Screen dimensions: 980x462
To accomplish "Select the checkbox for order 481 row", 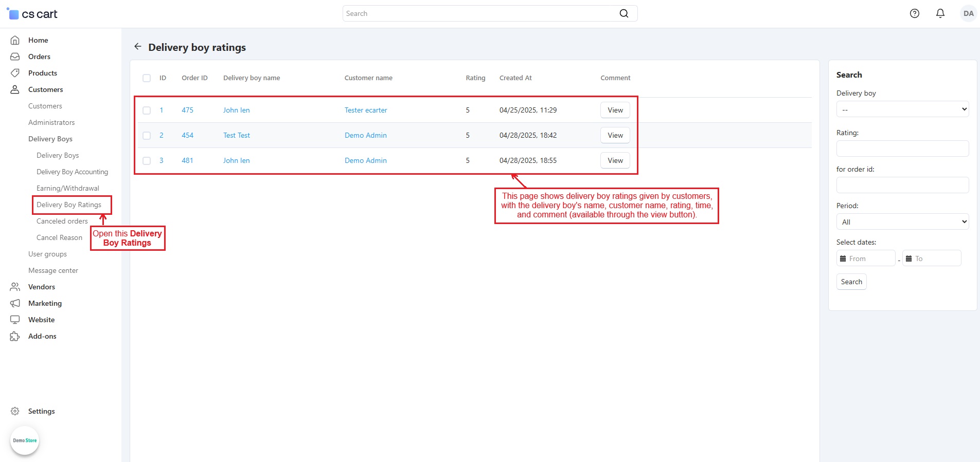I will click(147, 161).
